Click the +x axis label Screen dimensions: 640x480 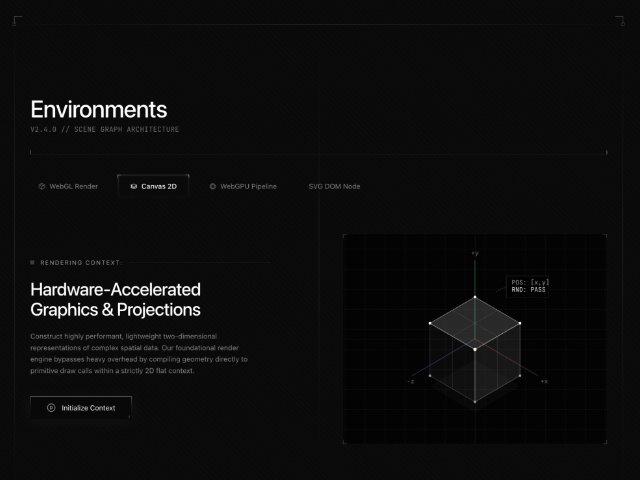pos(543,381)
